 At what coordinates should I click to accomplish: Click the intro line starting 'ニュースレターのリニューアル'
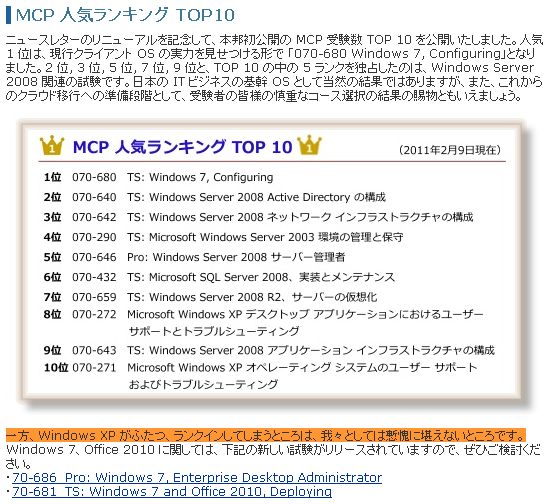click(x=274, y=40)
